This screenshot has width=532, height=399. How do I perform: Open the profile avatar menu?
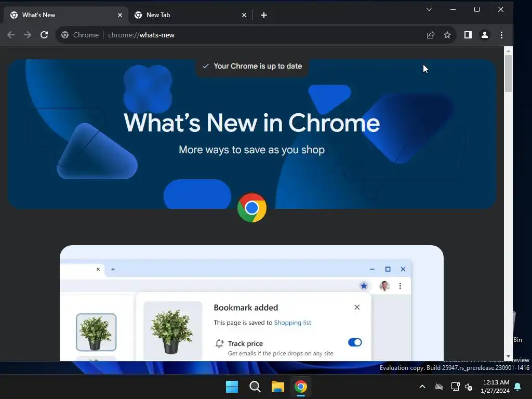coord(485,35)
